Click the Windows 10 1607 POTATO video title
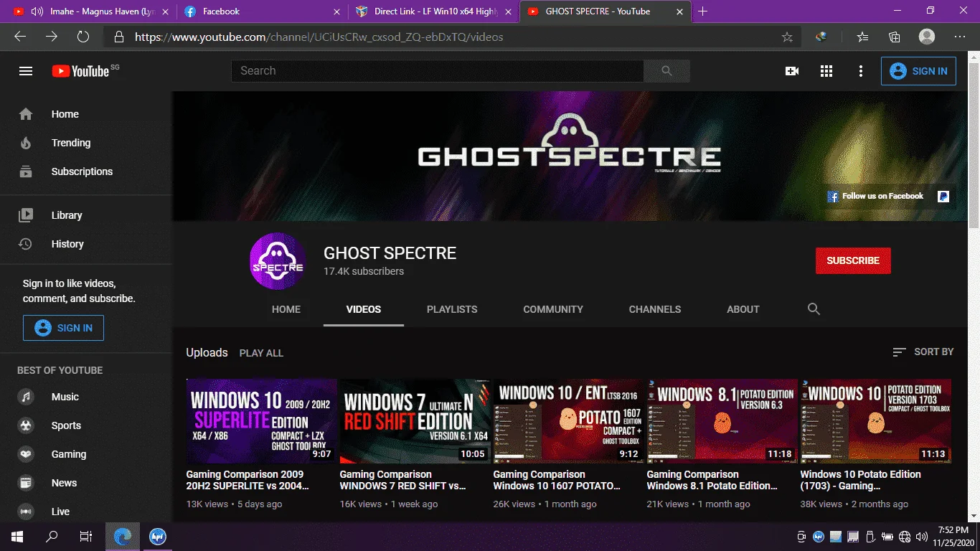 pyautogui.click(x=557, y=480)
